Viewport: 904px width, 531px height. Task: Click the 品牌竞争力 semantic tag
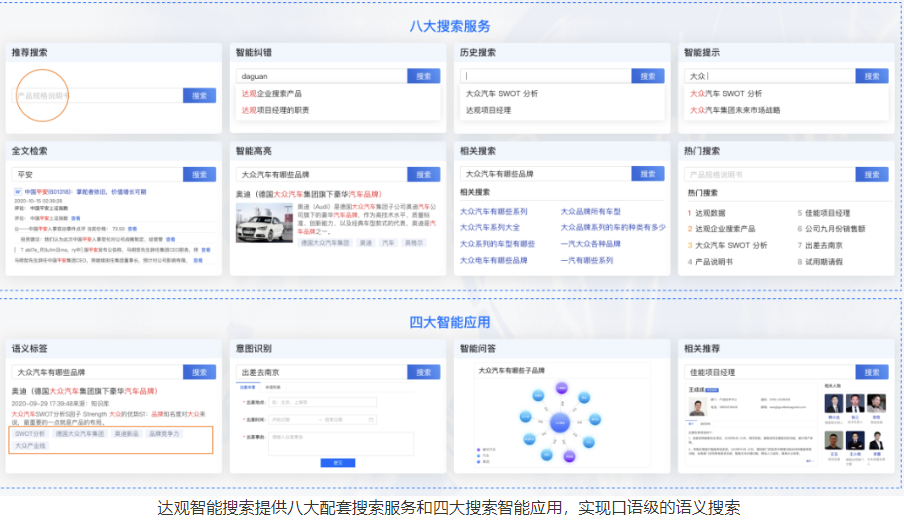164,434
